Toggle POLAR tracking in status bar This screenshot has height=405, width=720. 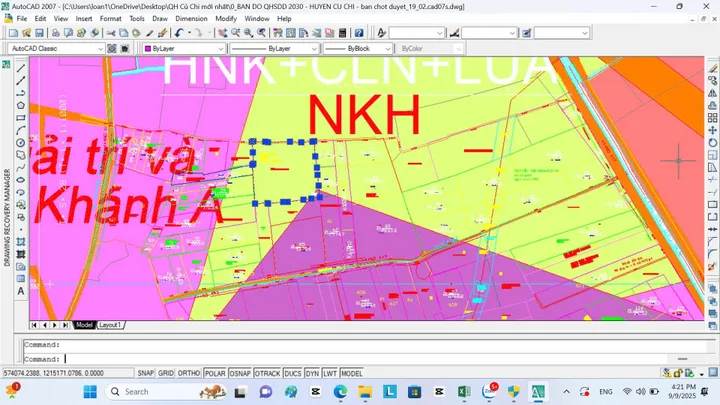[x=215, y=373]
